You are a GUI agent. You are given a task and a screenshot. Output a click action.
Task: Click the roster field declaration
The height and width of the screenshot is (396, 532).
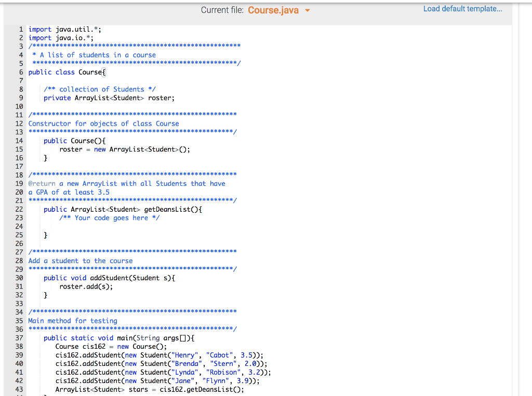point(104,98)
